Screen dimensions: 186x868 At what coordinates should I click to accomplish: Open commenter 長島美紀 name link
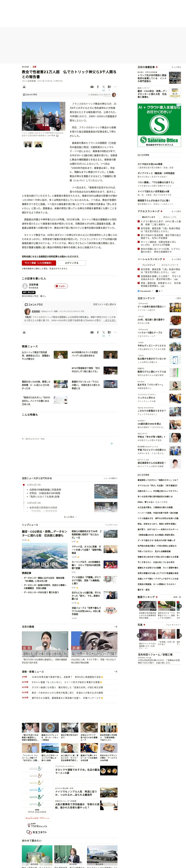[36, 311]
